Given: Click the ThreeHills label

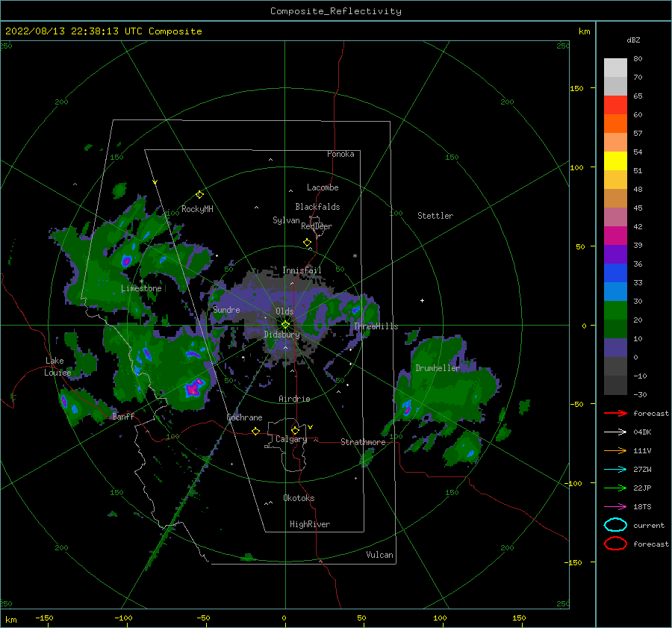Looking at the screenshot, I should [x=376, y=326].
